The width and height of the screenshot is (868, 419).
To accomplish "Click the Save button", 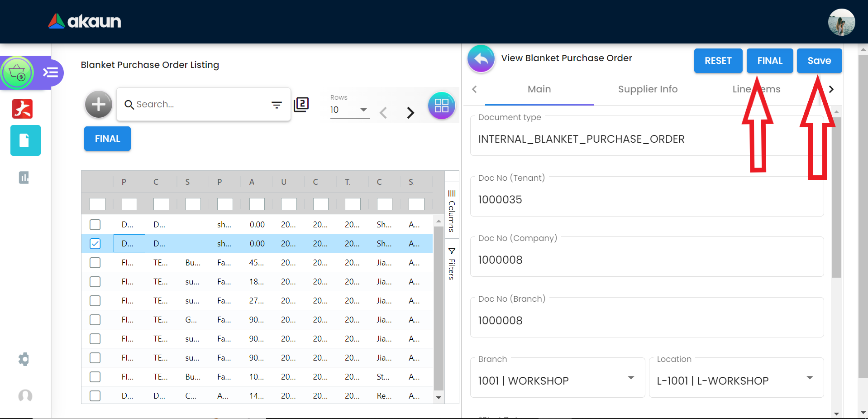I will coord(819,61).
